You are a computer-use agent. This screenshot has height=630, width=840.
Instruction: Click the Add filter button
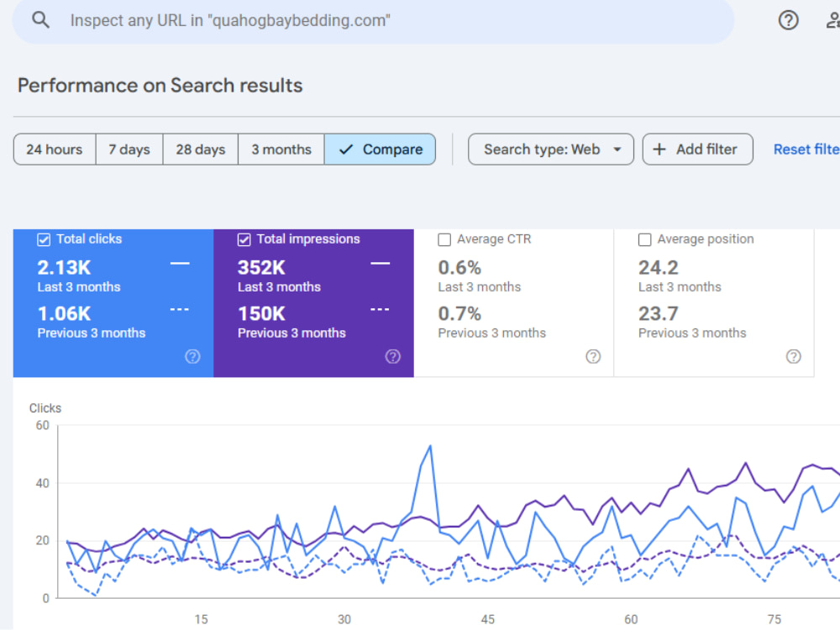point(697,149)
